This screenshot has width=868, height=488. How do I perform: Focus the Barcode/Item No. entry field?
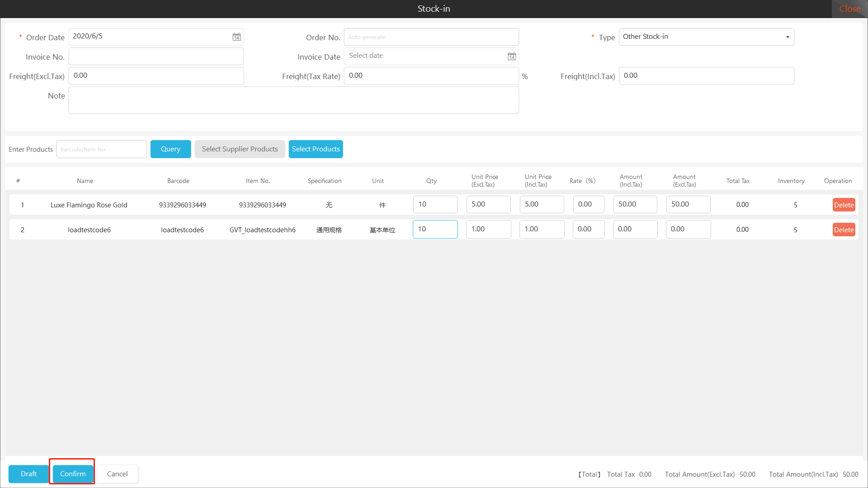point(101,149)
